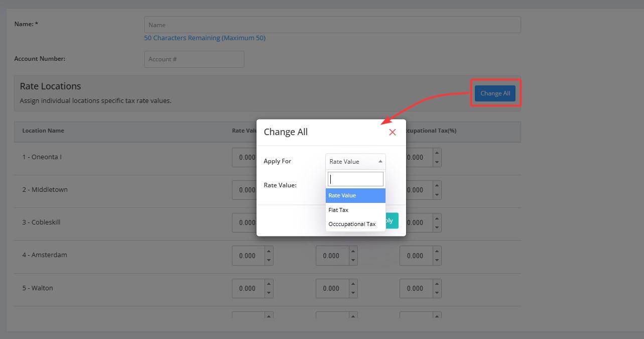This screenshot has width=644, height=339.
Task: Click the '50 Characters Remaining (Maximum 50)' text
Action: [x=205, y=38]
